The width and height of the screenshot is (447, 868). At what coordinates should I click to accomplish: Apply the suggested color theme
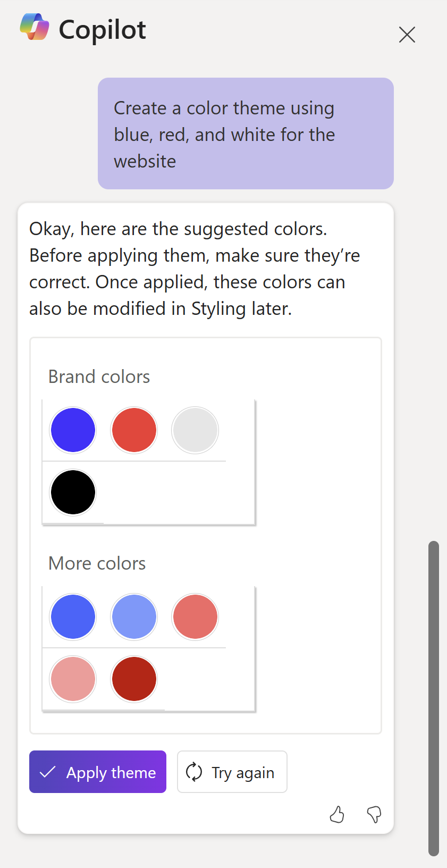tap(97, 771)
